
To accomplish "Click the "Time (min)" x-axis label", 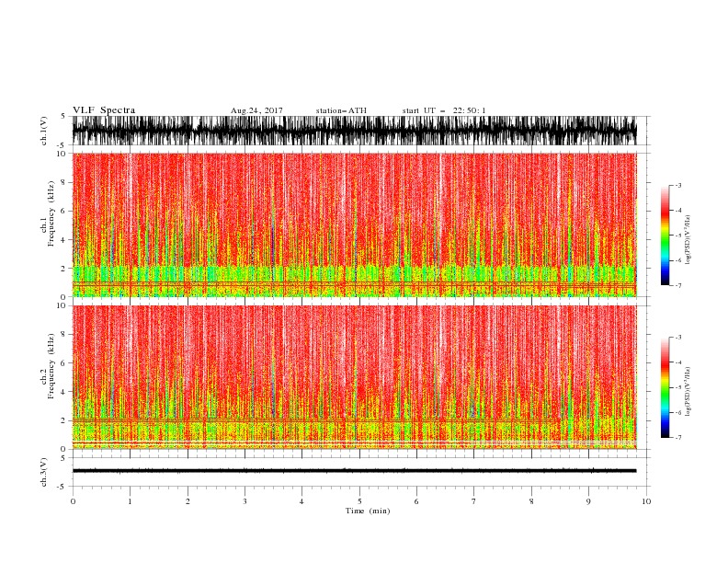I will tap(368, 511).
